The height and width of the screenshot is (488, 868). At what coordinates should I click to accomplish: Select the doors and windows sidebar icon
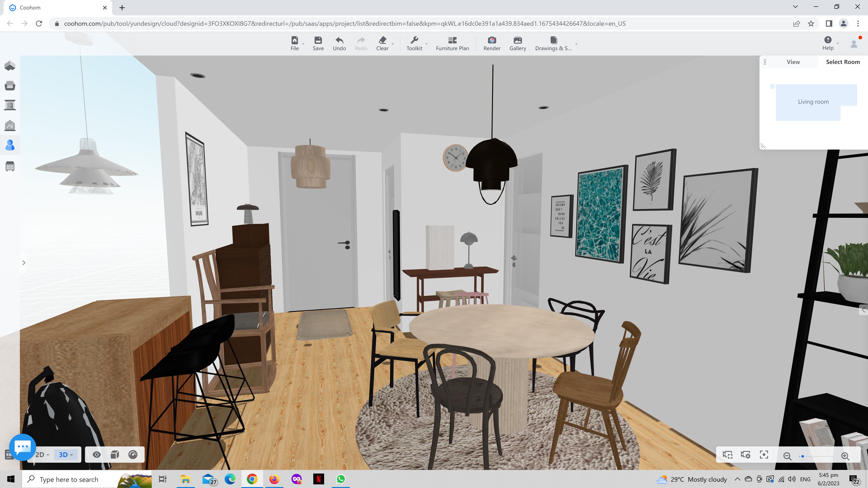click(x=10, y=105)
